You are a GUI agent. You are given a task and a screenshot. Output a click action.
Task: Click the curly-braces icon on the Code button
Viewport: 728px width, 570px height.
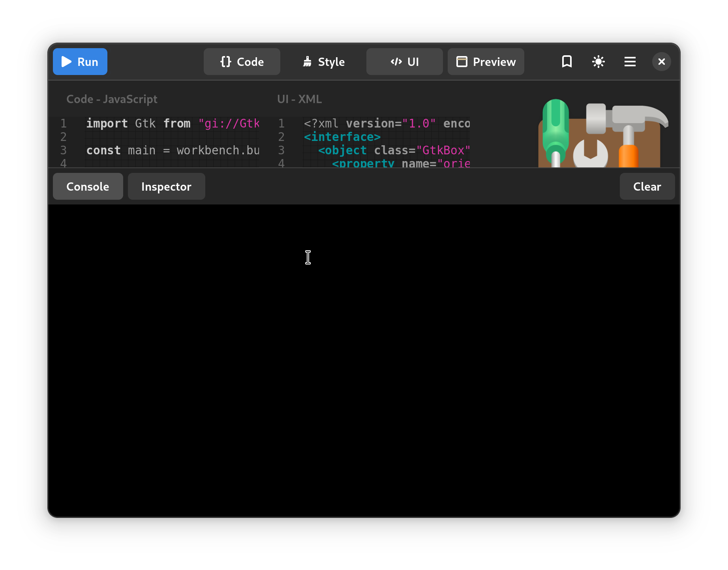(x=225, y=62)
